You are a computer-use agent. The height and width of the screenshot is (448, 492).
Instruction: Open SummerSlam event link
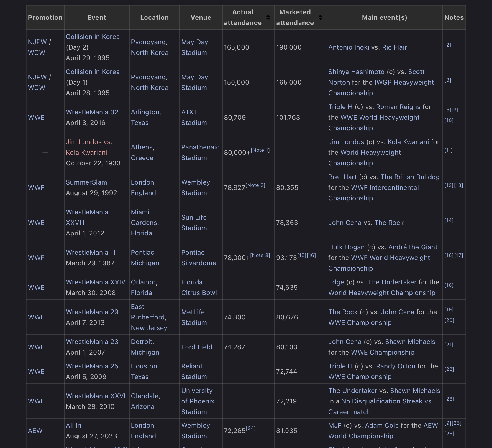[x=86, y=182]
